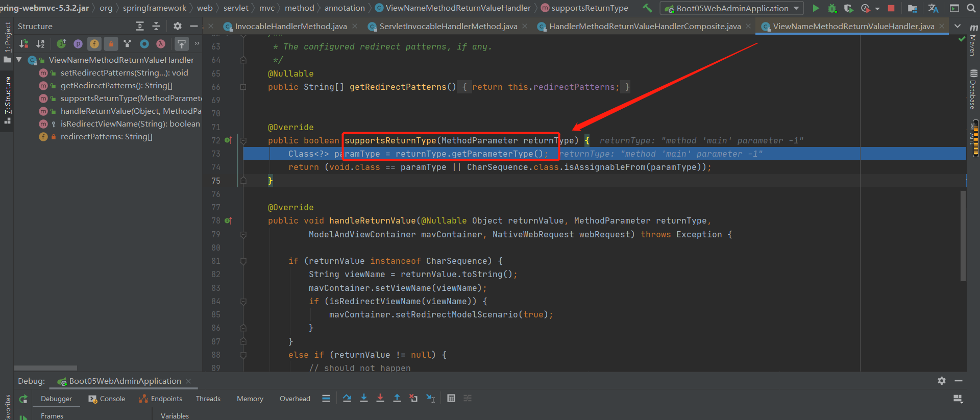Open the profiler run options dropdown arrow
This screenshot has height=420, width=980.
[877, 8]
